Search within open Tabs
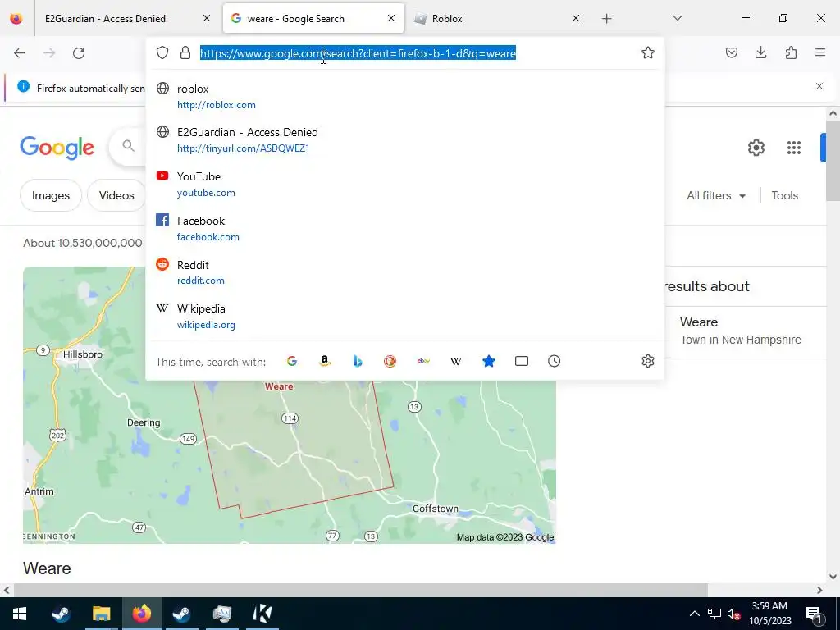The width and height of the screenshot is (840, 630). (521, 361)
